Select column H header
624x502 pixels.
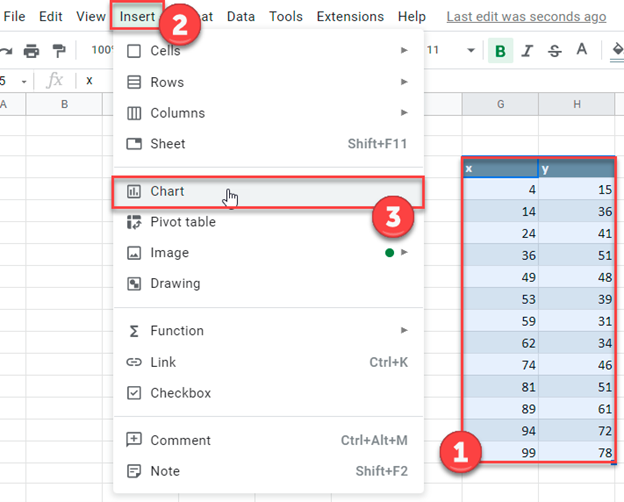point(577,104)
